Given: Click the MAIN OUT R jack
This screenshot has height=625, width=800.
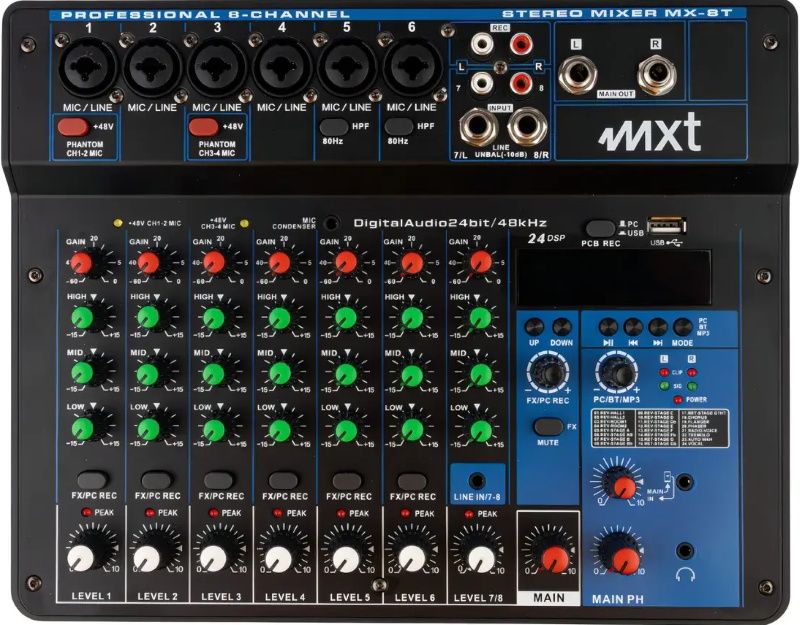Looking at the screenshot, I should click(657, 75).
